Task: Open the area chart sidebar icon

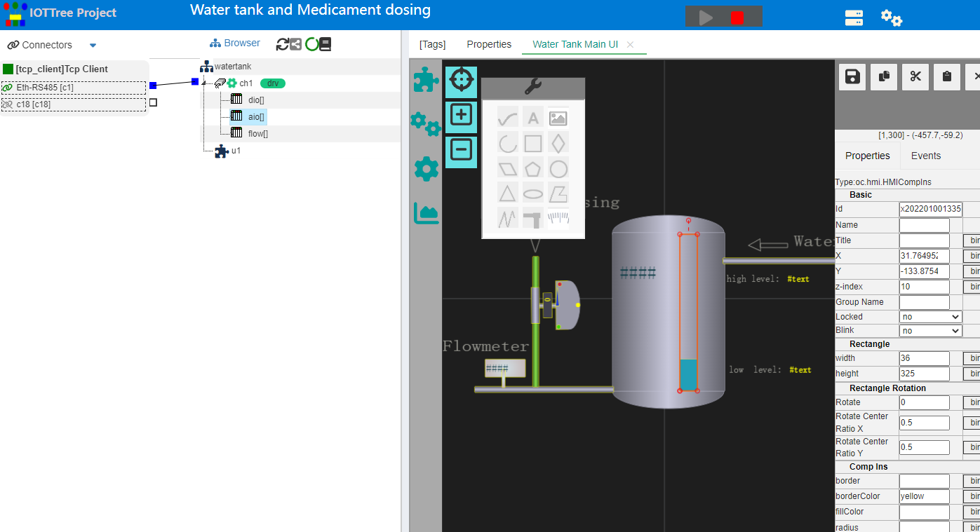Action: tap(427, 213)
